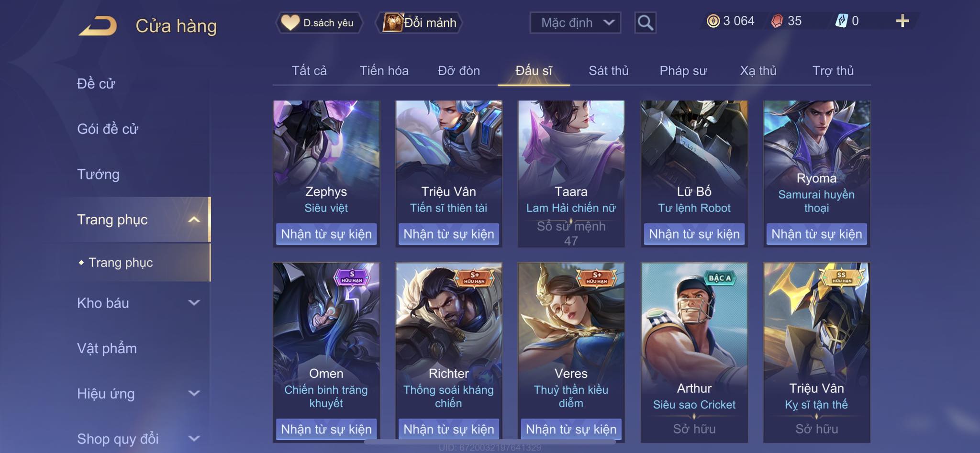Open the Mặc định sort dropdown
Image resolution: width=980 pixels, height=453 pixels.
(575, 22)
